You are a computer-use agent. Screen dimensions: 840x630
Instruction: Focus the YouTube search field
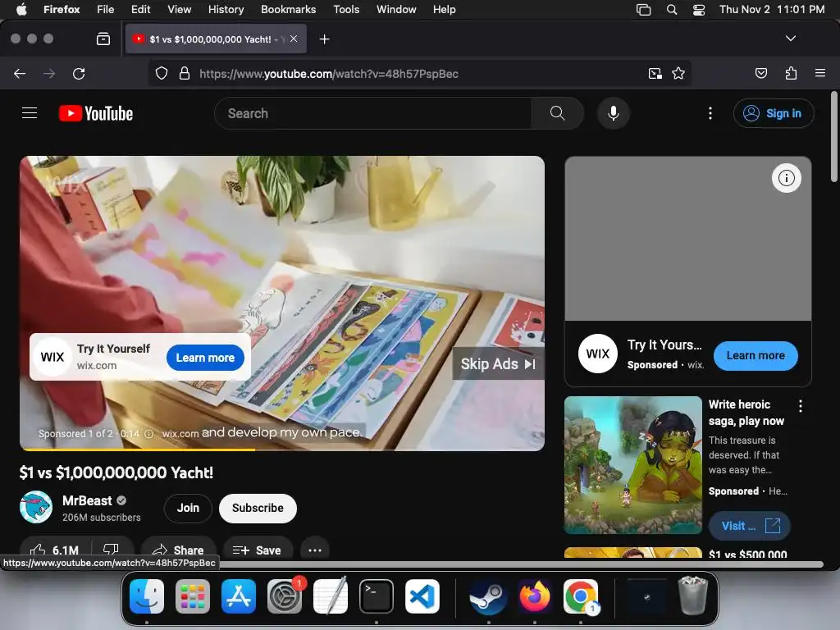(x=373, y=113)
